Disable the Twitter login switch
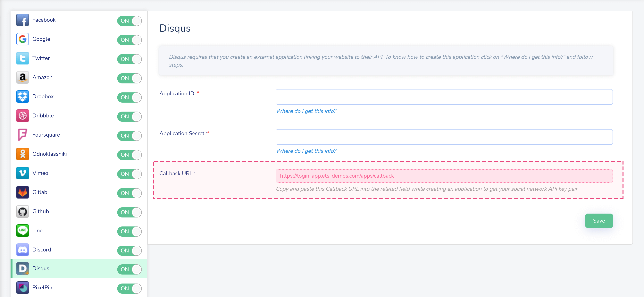644x297 pixels. 129,59
